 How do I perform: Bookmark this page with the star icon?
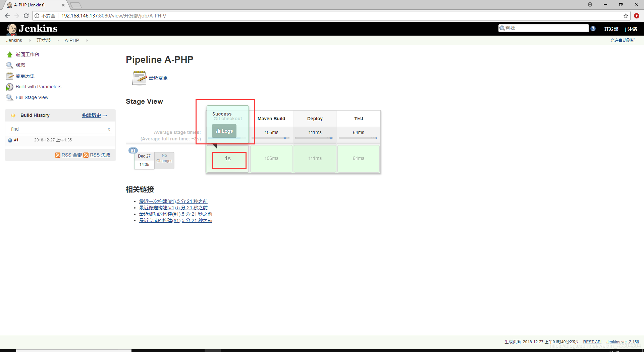pyautogui.click(x=626, y=16)
